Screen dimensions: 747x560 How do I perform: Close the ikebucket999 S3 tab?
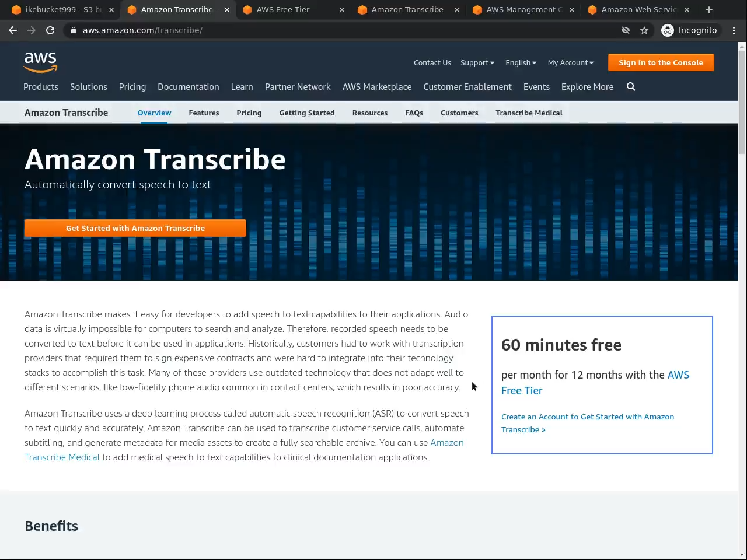pos(111,10)
